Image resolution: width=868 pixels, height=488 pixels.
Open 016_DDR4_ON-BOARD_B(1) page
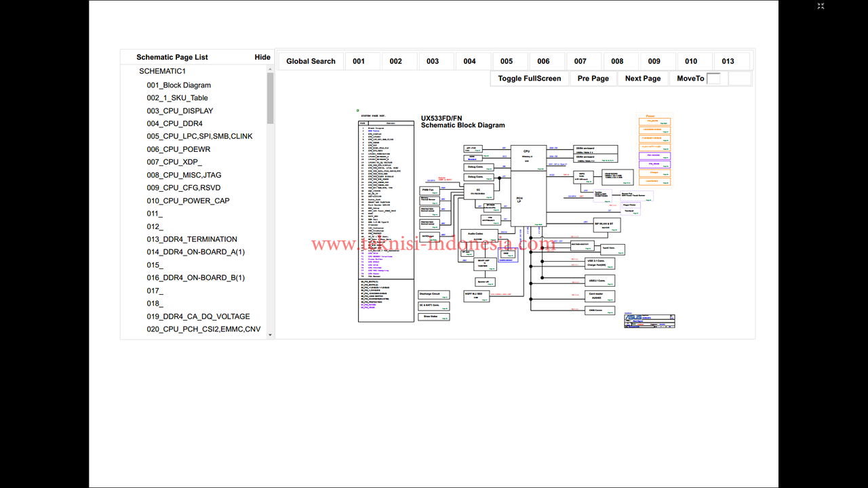196,278
